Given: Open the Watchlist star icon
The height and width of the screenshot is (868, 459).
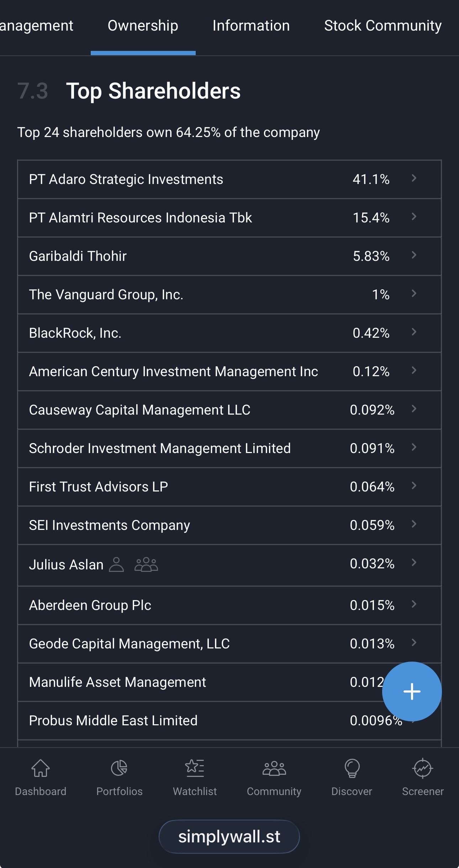Looking at the screenshot, I should (195, 768).
